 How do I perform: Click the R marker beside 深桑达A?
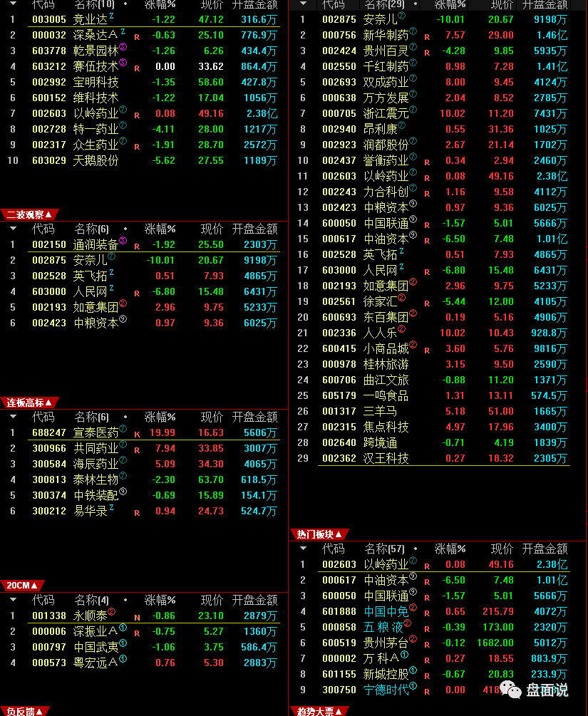pyautogui.click(x=137, y=38)
